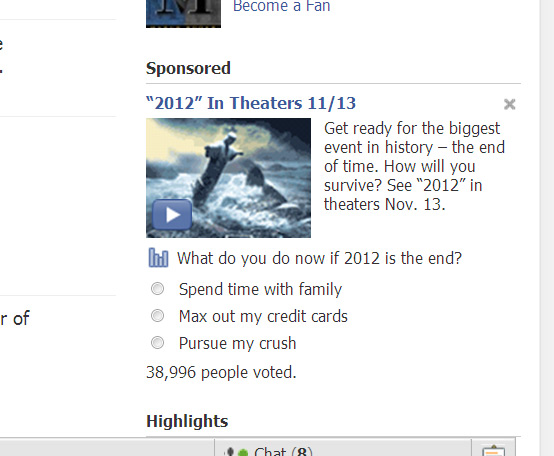Click the Highlights section heading

pyautogui.click(x=187, y=421)
